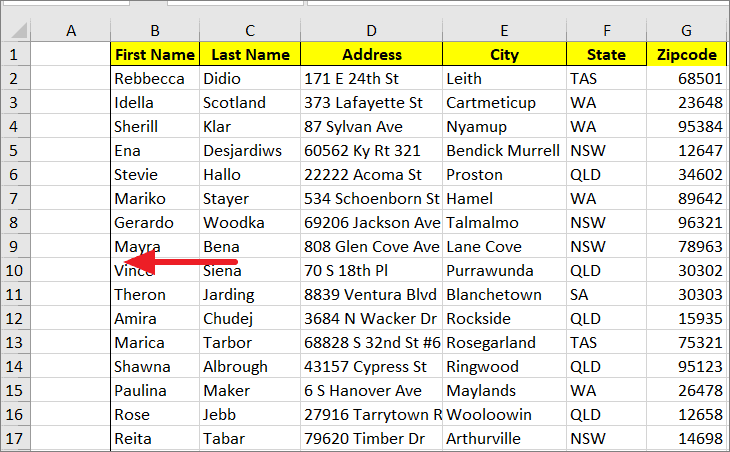730x452 pixels.
Task: Click the City header cell
Action: [x=504, y=54]
